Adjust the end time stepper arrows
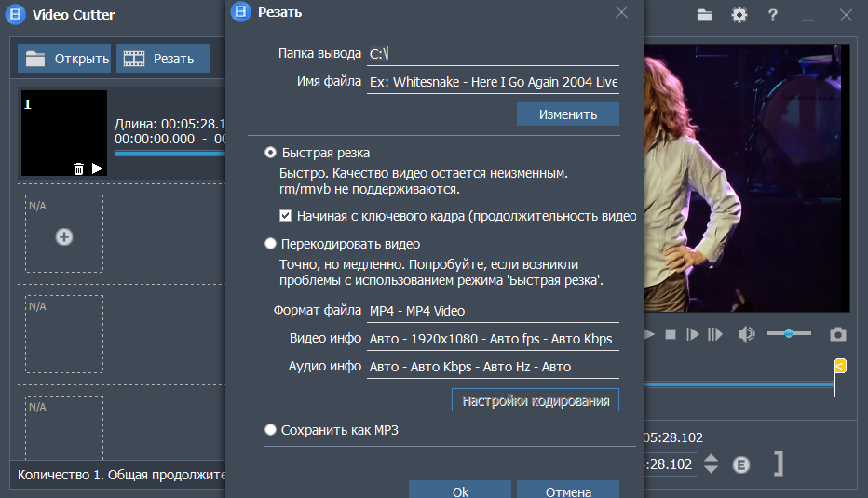The height and width of the screenshot is (498, 868). 712,464
